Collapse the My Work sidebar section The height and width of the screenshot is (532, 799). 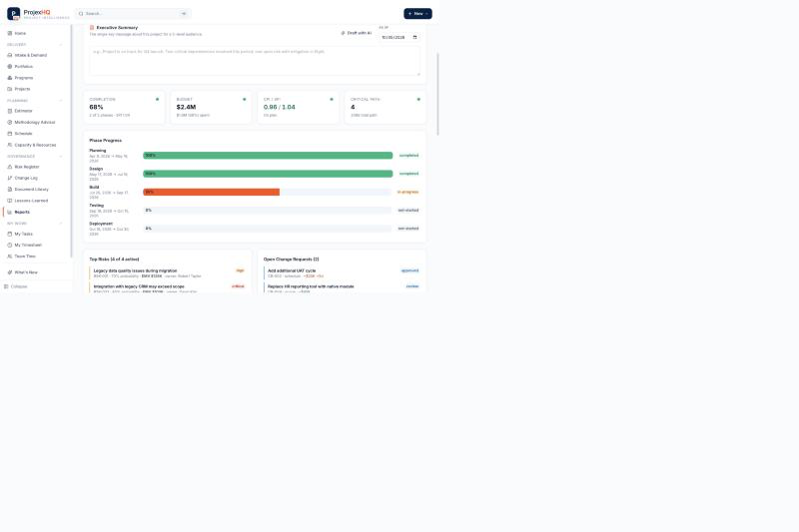click(x=61, y=224)
